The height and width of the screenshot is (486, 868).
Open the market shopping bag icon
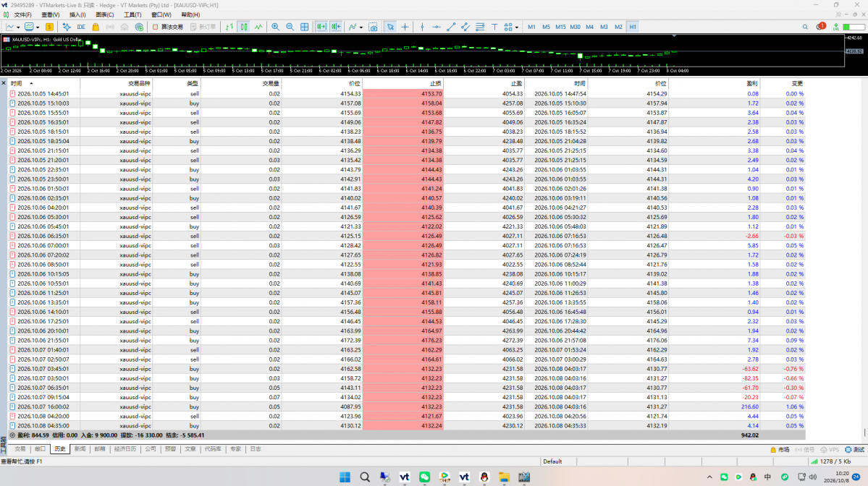point(96,27)
